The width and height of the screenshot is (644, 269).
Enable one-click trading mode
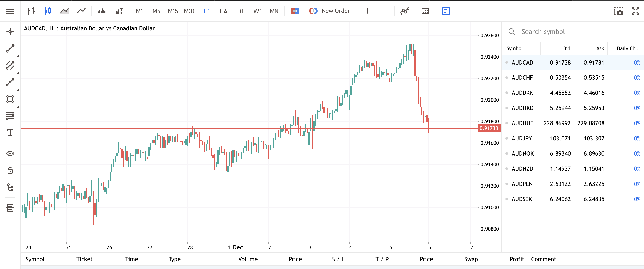(295, 11)
